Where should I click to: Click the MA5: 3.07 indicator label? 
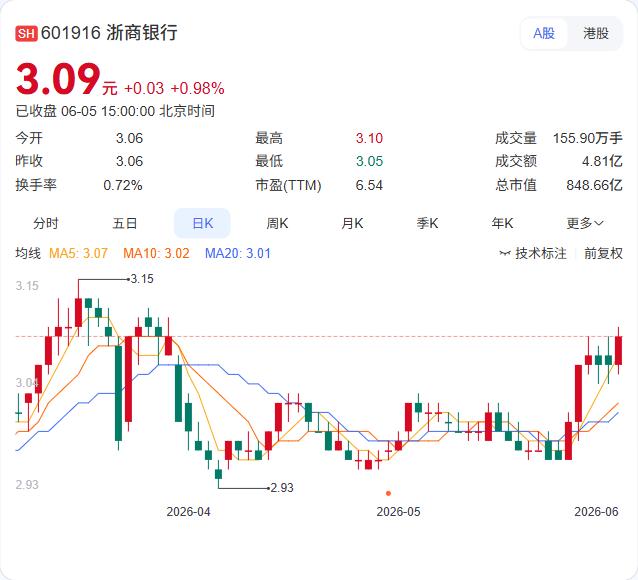[78, 253]
